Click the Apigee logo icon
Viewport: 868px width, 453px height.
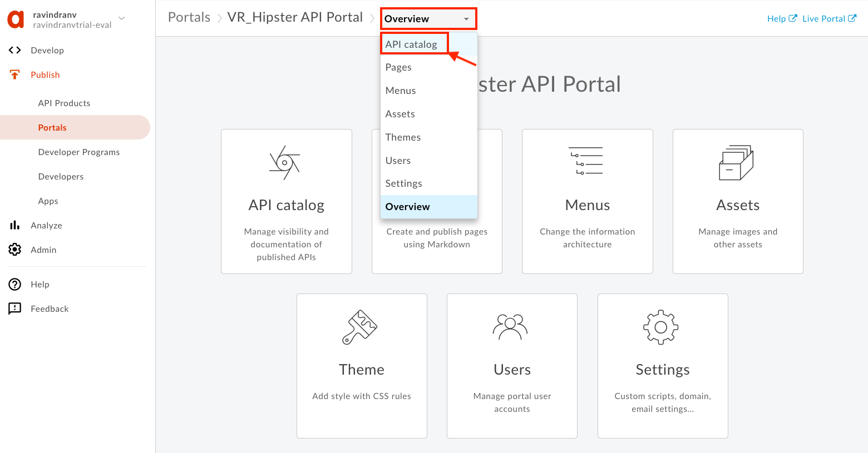(x=16, y=19)
